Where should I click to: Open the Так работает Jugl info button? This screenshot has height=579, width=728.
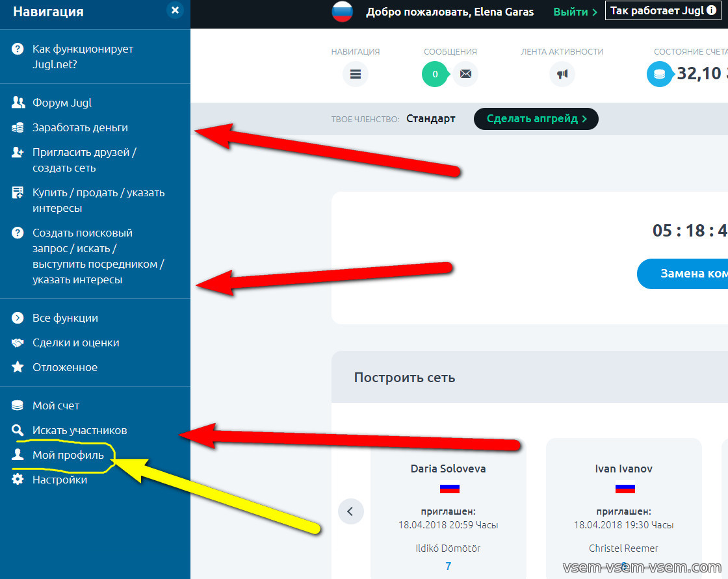click(664, 10)
